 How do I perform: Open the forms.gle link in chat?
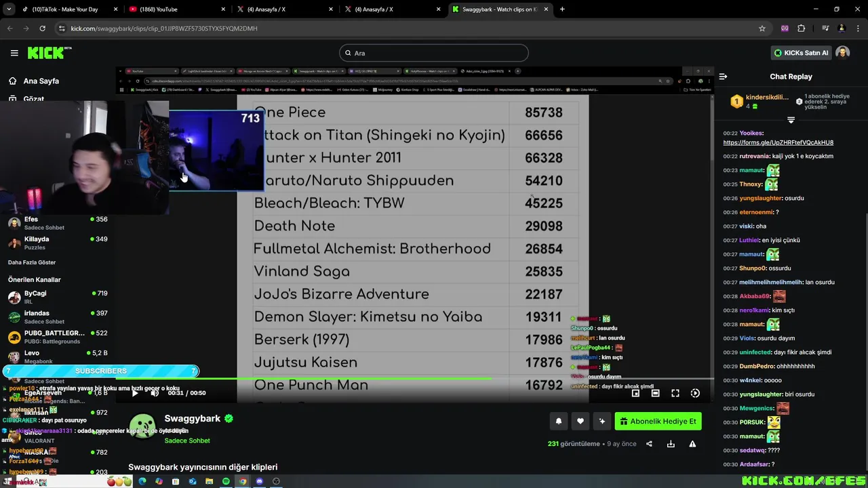tap(778, 142)
